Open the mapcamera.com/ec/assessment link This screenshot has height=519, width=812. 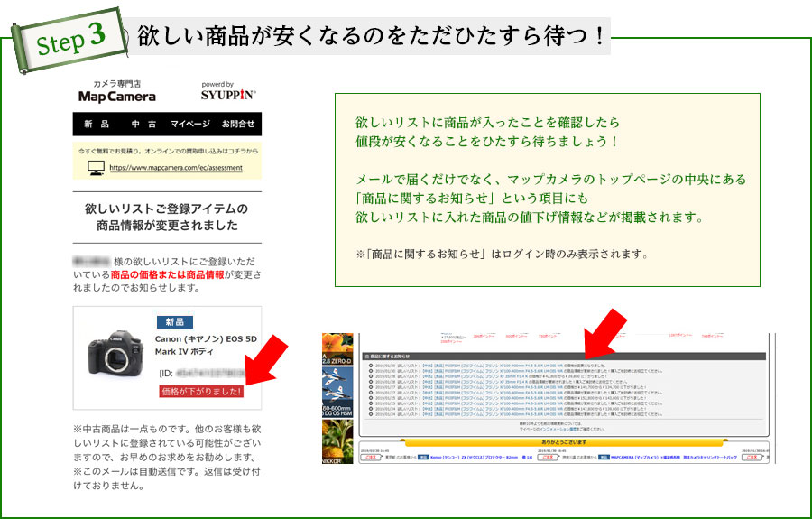pos(176,168)
